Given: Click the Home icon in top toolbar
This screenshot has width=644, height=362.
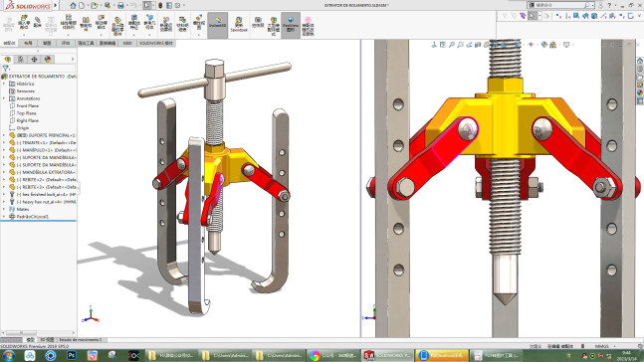Looking at the screenshot, I should [73, 5].
